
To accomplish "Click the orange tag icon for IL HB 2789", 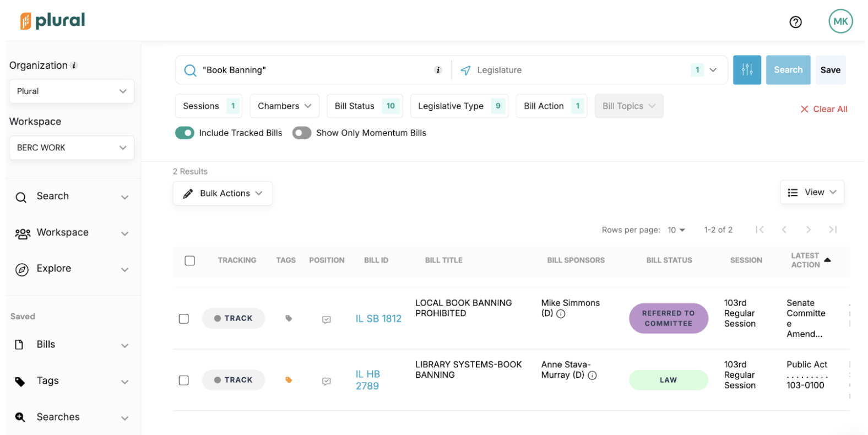I will click(289, 380).
